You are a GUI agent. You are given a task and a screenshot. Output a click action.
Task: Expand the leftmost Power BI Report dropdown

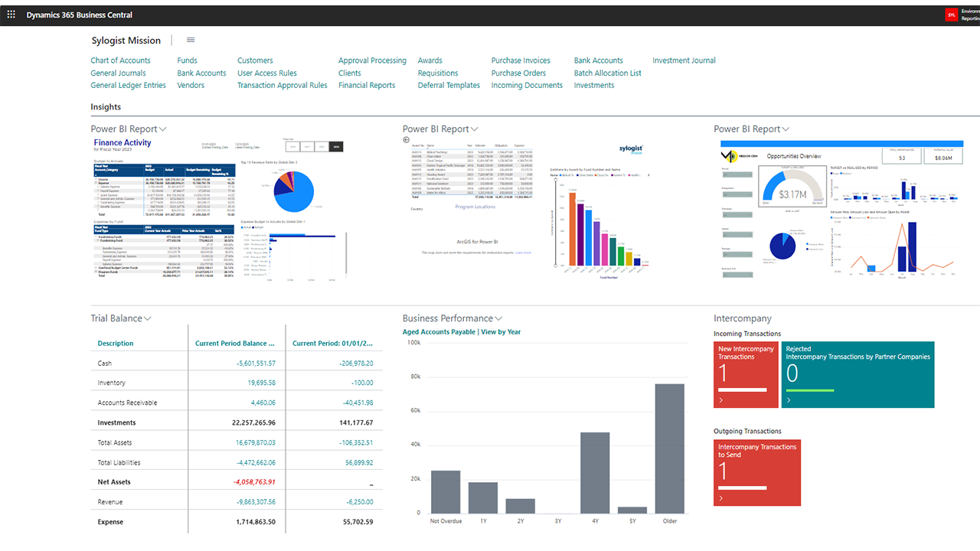[163, 129]
